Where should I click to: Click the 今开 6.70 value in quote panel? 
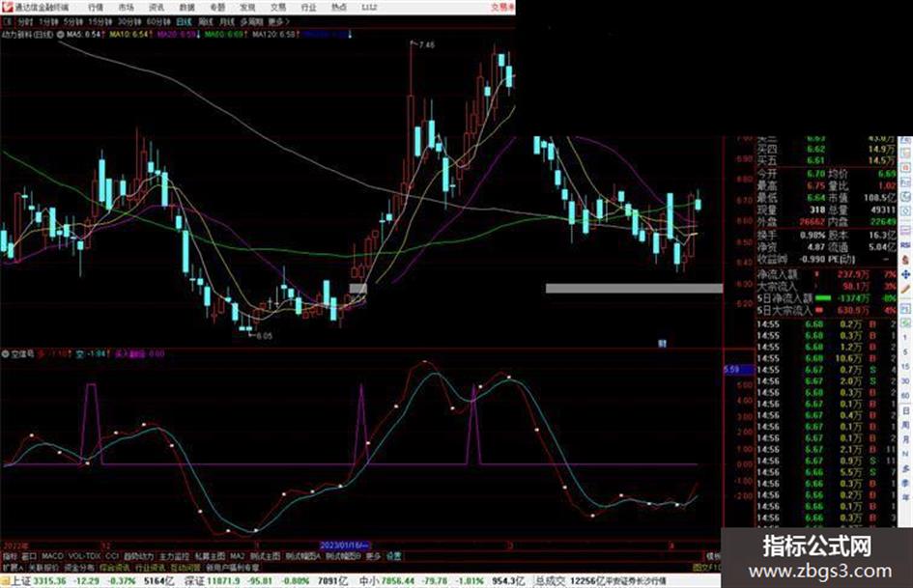pyautogui.click(x=815, y=174)
